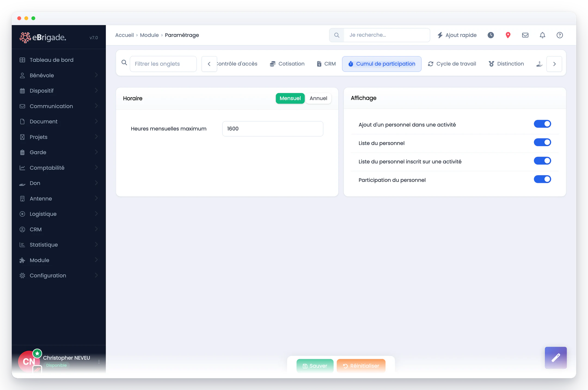Click the Réinitialiser button
588x390 pixels.
(x=361, y=366)
